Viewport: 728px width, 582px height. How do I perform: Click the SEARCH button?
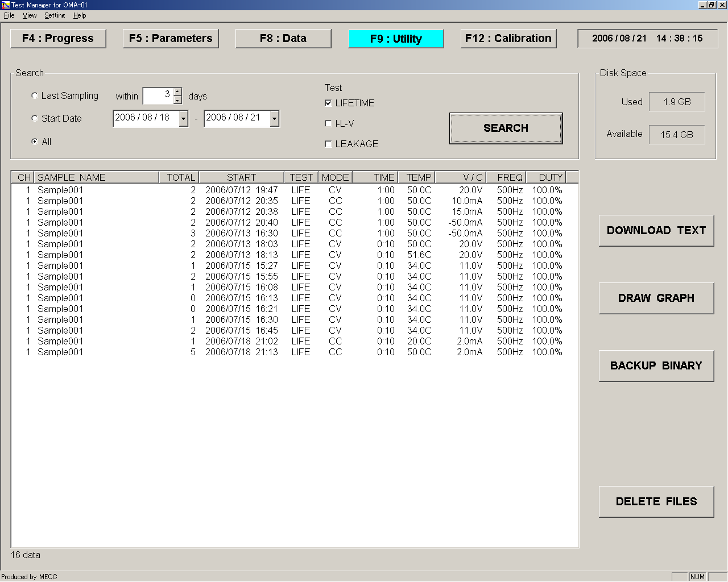click(506, 128)
